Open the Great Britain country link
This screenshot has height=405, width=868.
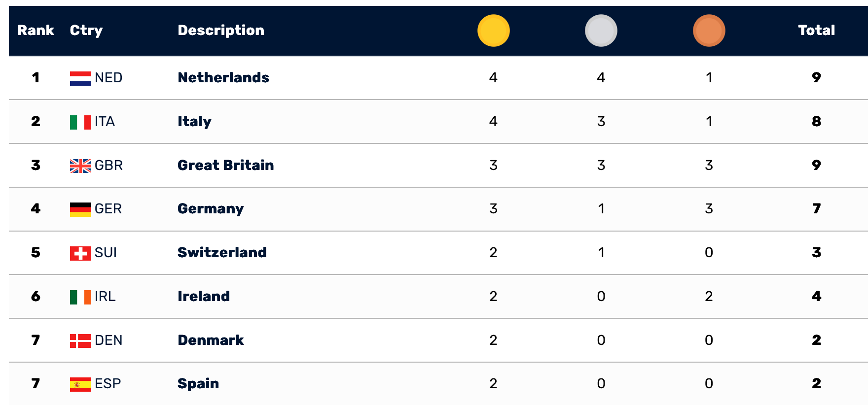point(225,165)
